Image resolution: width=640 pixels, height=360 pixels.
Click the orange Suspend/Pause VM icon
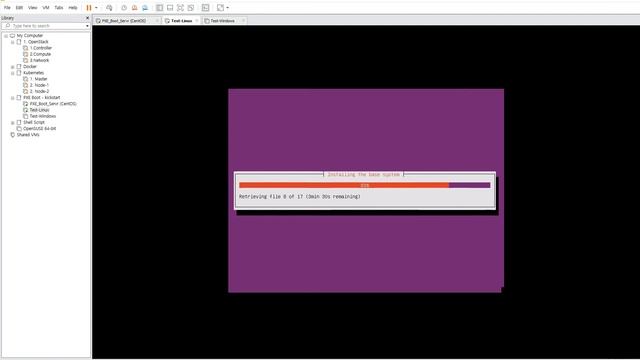(89, 8)
